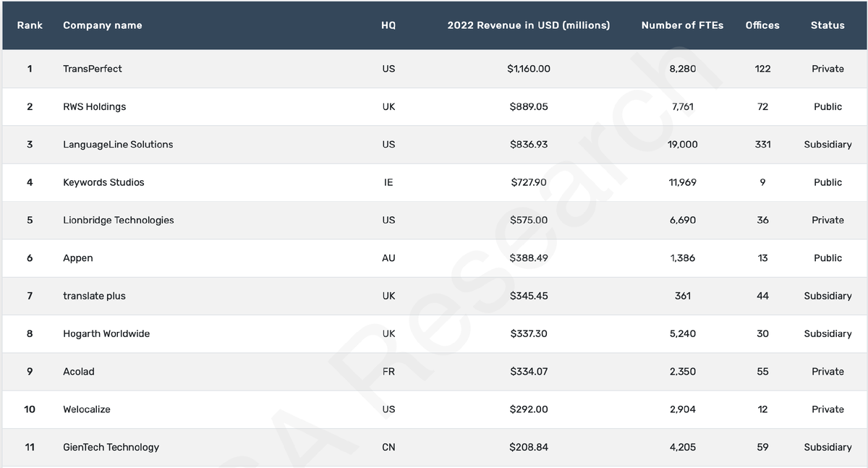Click the $727.90 revenue value
This screenshot has width=868, height=468.
pyautogui.click(x=529, y=182)
